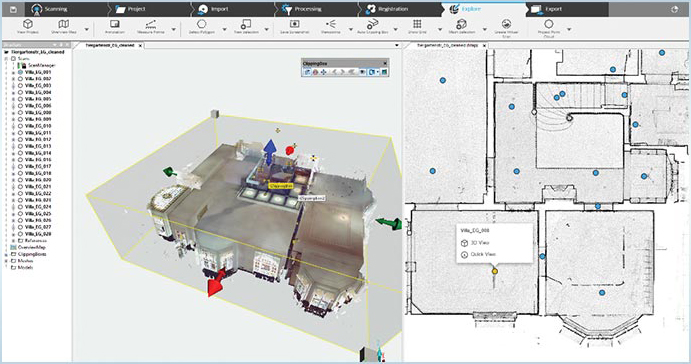Switch to the Export workflow tab

(x=568, y=9)
